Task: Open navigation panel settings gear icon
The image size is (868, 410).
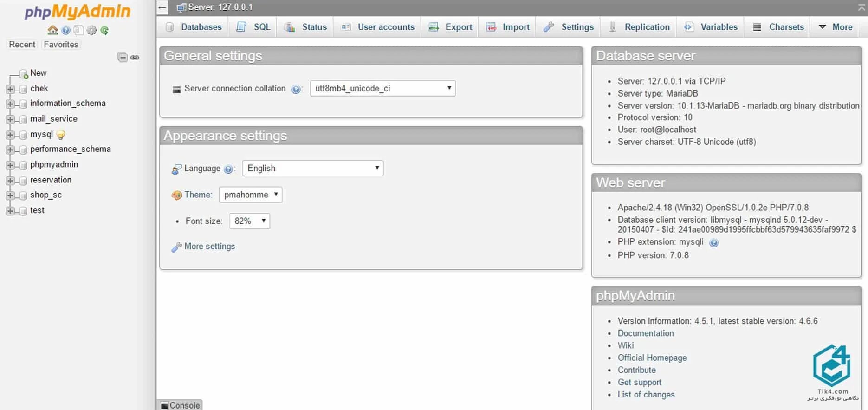Action: [x=91, y=30]
